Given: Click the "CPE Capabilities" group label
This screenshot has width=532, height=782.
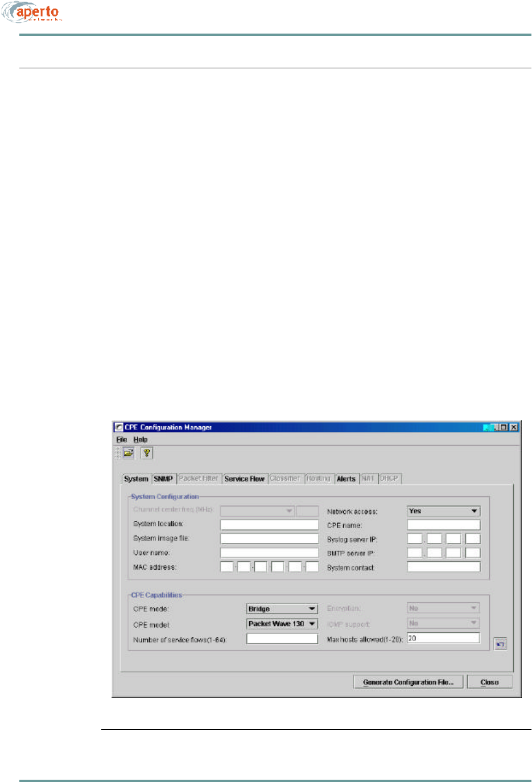Looking at the screenshot, I should pos(157,595).
